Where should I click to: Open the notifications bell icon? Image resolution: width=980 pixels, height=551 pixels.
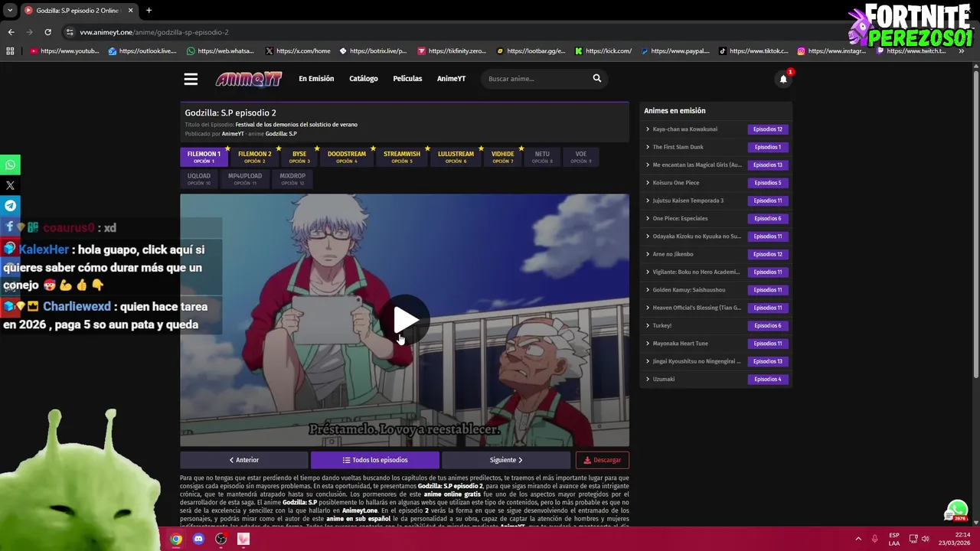pyautogui.click(x=783, y=79)
